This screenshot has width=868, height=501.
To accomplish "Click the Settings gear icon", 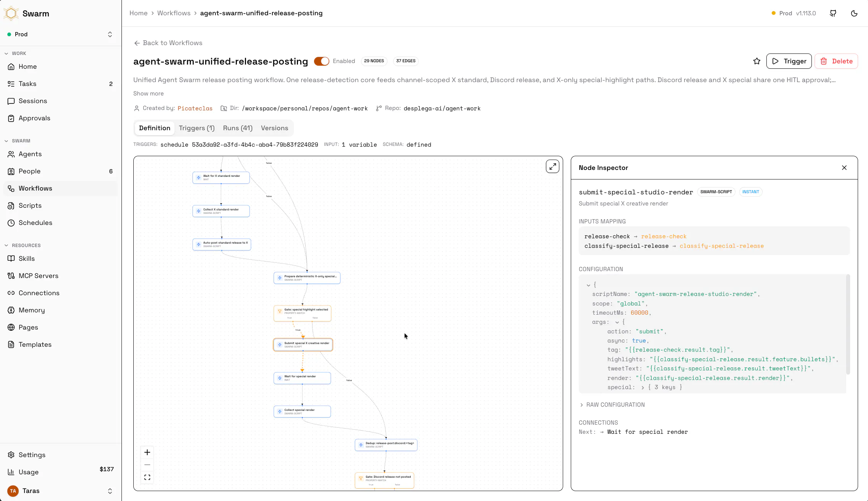I will (x=11, y=455).
